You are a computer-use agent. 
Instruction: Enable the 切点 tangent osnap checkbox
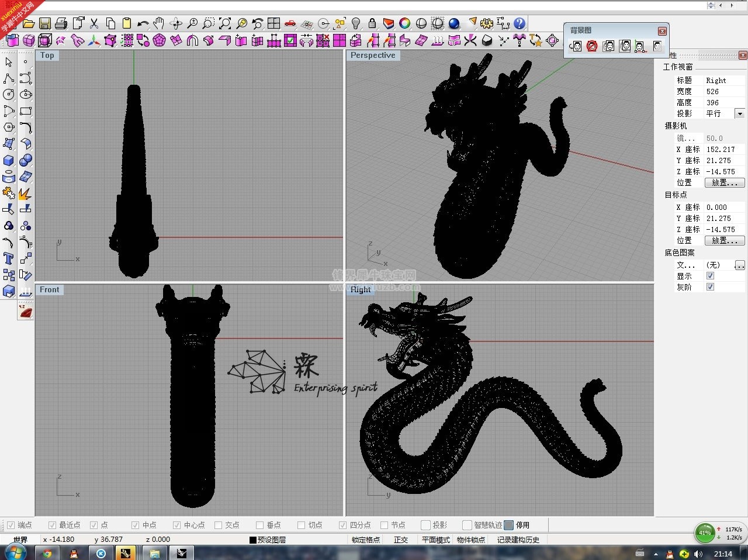tap(302, 525)
